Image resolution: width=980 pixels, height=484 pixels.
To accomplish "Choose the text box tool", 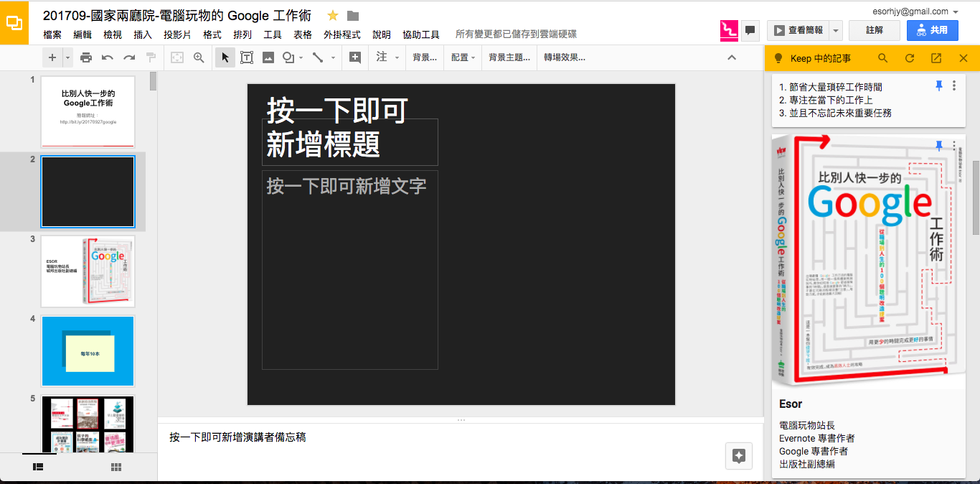I will (x=247, y=57).
